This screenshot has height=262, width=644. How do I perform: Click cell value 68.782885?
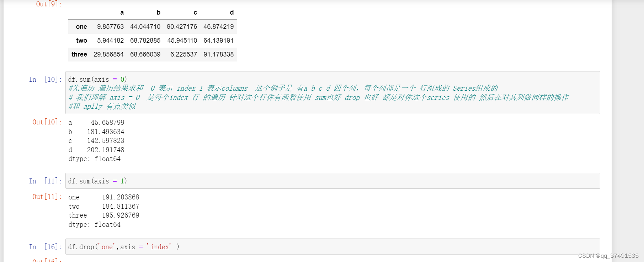coord(145,41)
